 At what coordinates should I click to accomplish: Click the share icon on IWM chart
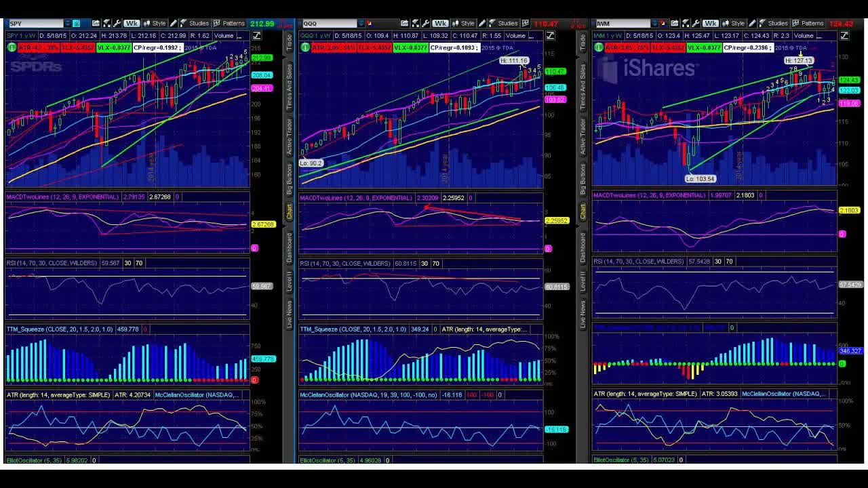click(674, 23)
